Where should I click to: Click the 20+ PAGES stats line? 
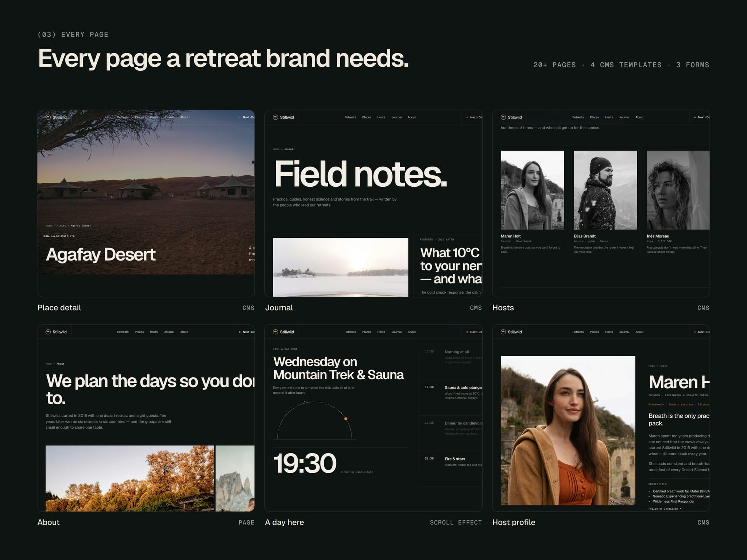621,65
